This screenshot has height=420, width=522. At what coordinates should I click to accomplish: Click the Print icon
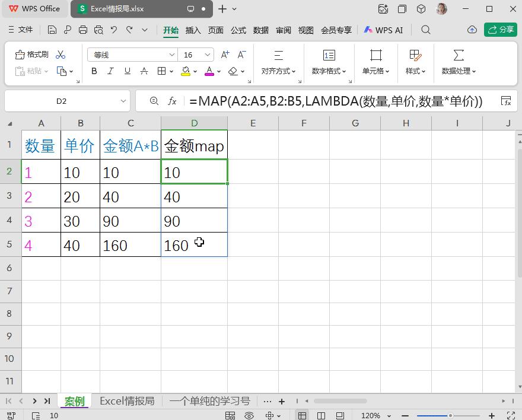(x=83, y=30)
